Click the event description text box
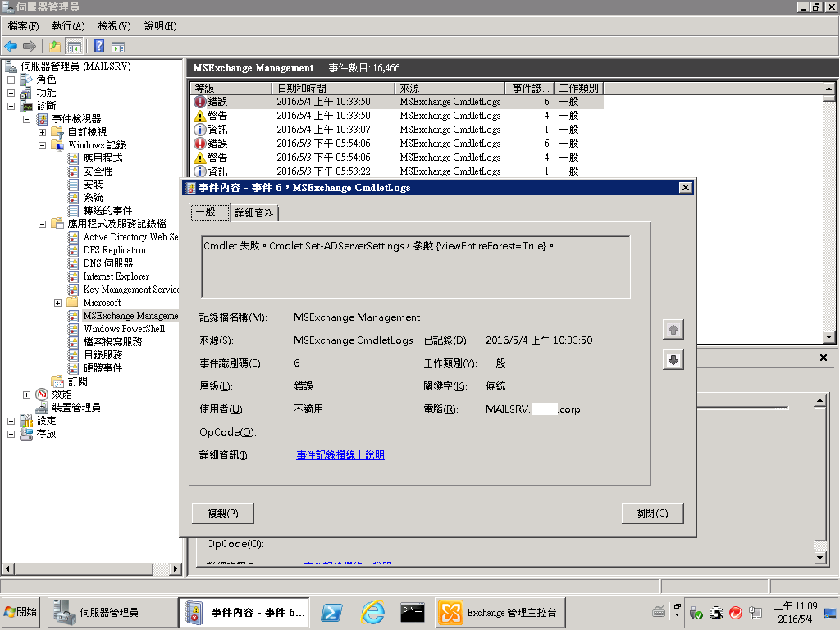840x630 pixels. coord(416,267)
